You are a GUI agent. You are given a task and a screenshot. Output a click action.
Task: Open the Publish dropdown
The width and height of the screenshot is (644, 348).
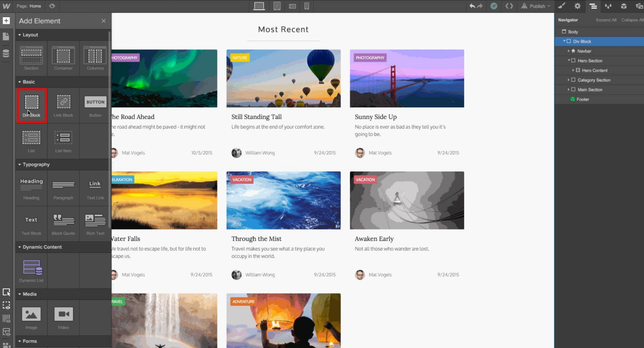tap(536, 6)
